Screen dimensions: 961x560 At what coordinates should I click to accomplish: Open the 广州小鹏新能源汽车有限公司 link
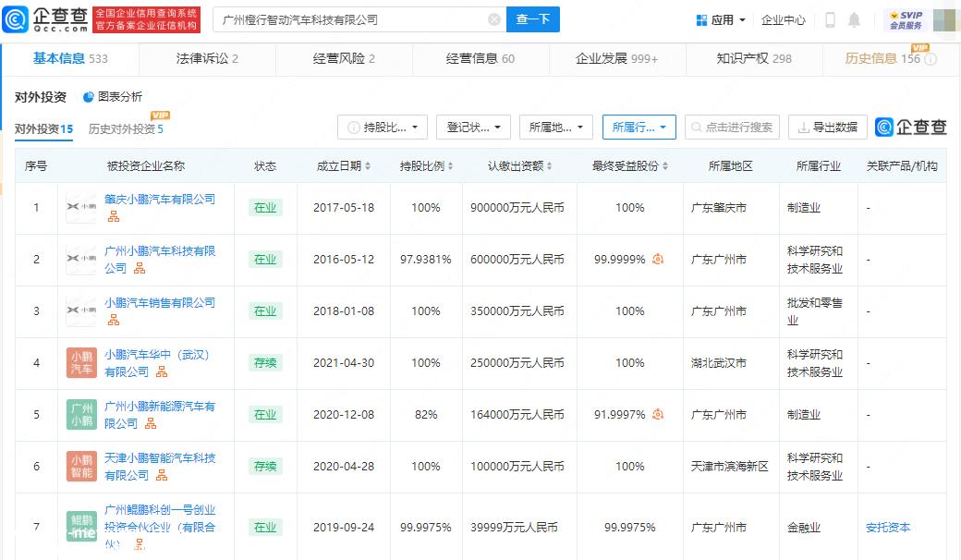[x=159, y=415]
